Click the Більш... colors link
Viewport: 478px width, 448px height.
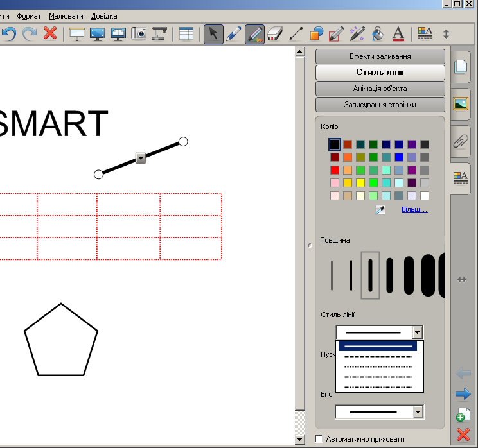pos(414,209)
